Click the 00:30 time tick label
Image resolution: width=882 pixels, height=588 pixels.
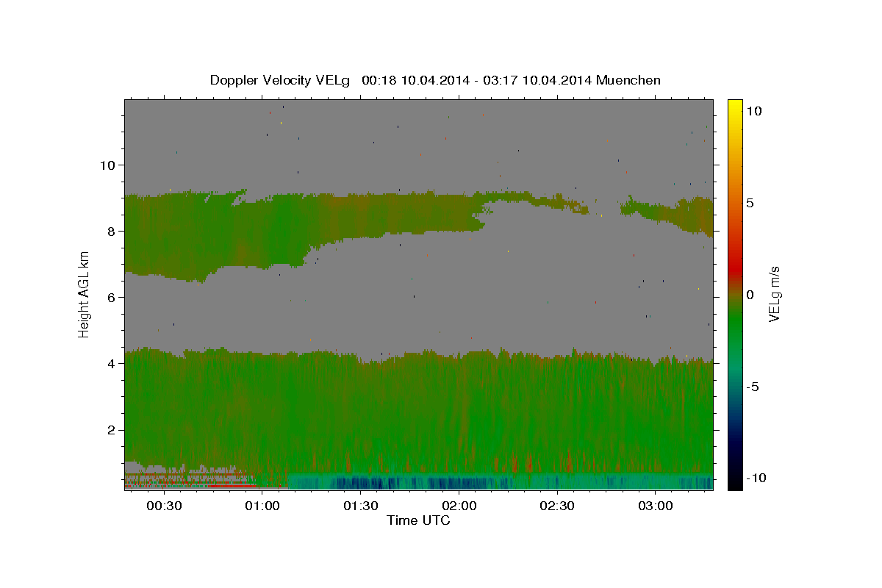[164, 506]
